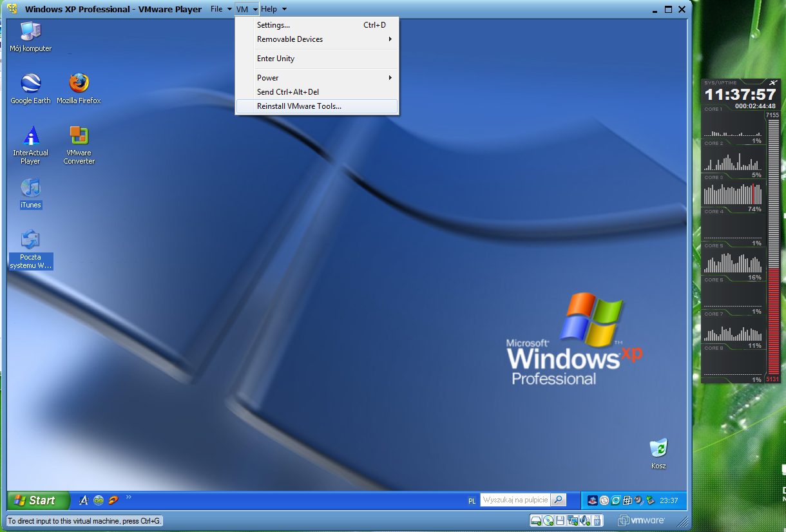Open the Mój komputer desktop icon
Viewport: 786px width, 532px height.
[30, 37]
